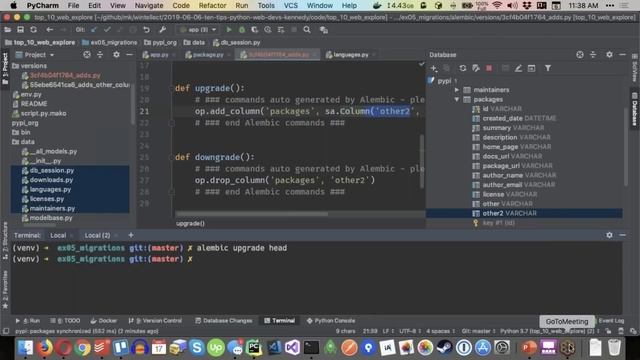This screenshot has width=640, height=360.
Task: Select modelbase.py in the project tree
Action: [x=51, y=218]
